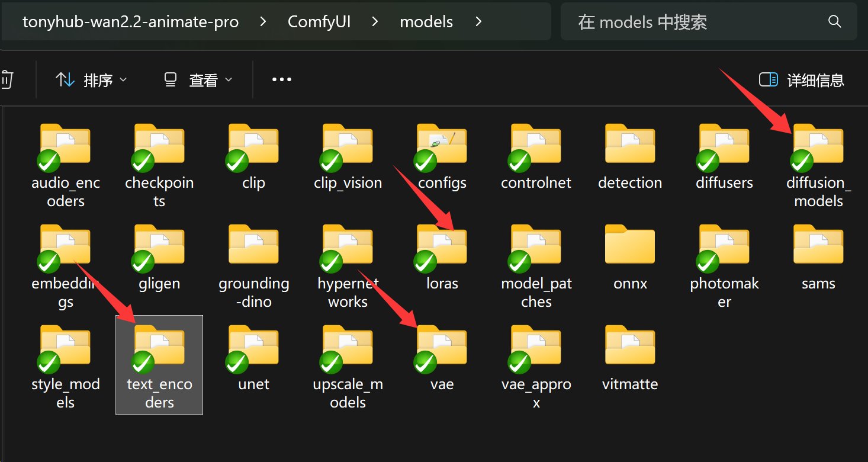The height and width of the screenshot is (462, 868).
Task: Click the onnx folder icon
Action: pyautogui.click(x=630, y=245)
